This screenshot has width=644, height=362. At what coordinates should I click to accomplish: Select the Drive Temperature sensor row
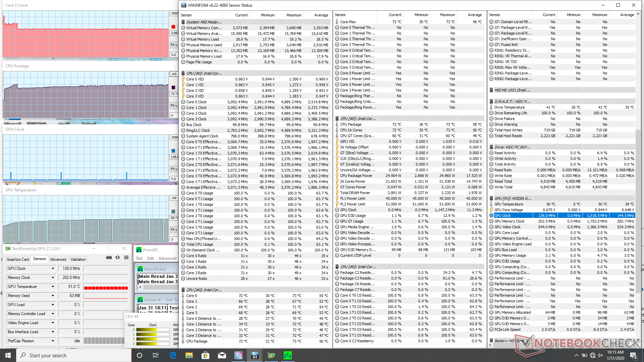pyautogui.click(x=562, y=107)
